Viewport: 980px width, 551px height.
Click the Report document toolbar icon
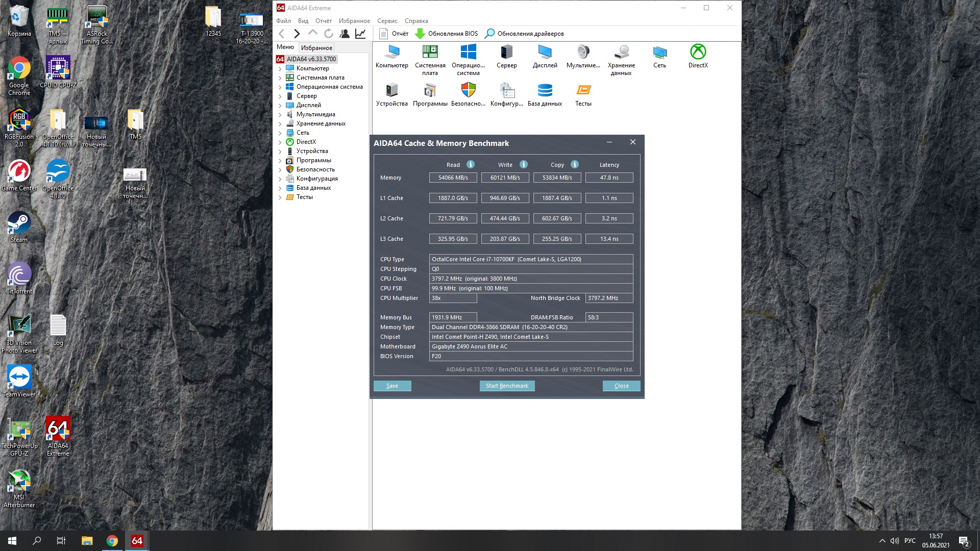coord(384,34)
